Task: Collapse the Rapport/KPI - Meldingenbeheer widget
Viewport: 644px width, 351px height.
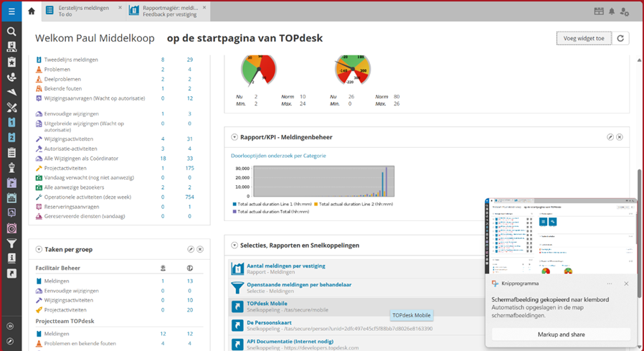Action: pyautogui.click(x=235, y=137)
